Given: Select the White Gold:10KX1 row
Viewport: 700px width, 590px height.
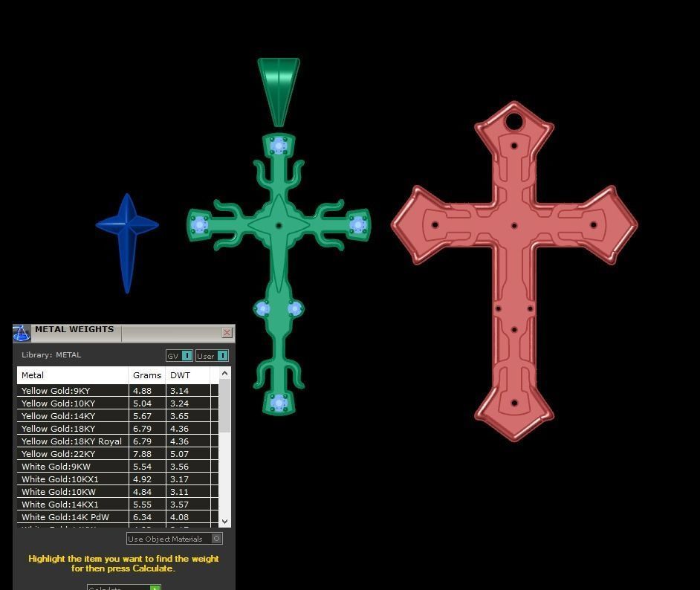Looking at the screenshot, I should (x=117, y=479).
